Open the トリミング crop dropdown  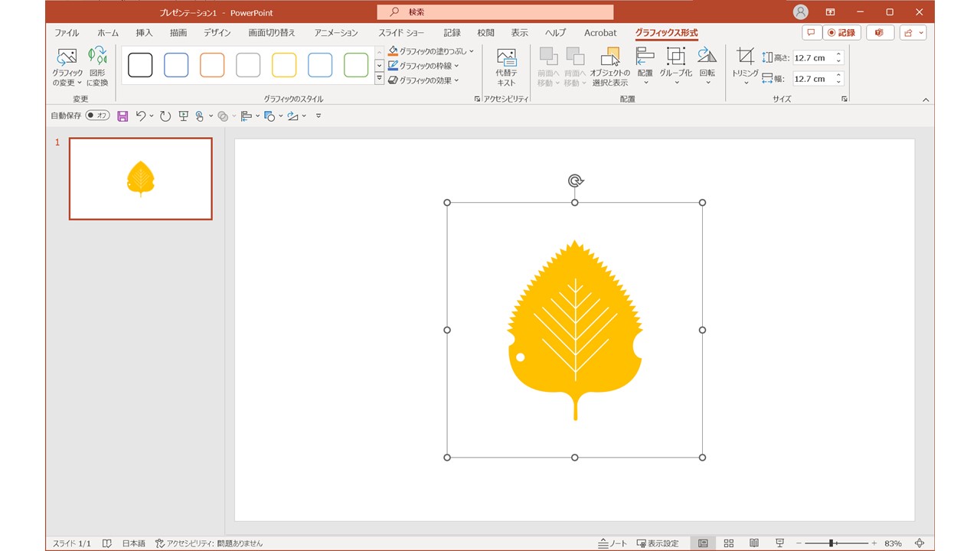[746, 82]
